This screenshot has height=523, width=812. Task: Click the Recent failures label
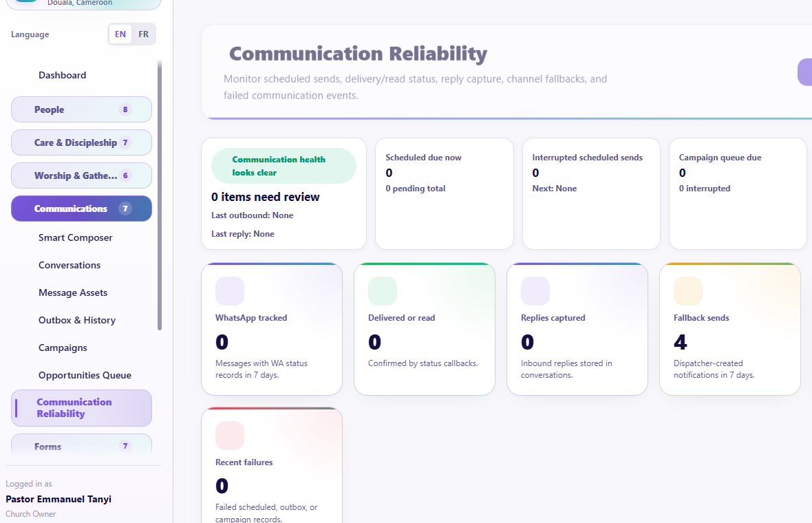[x=244, y=462]
